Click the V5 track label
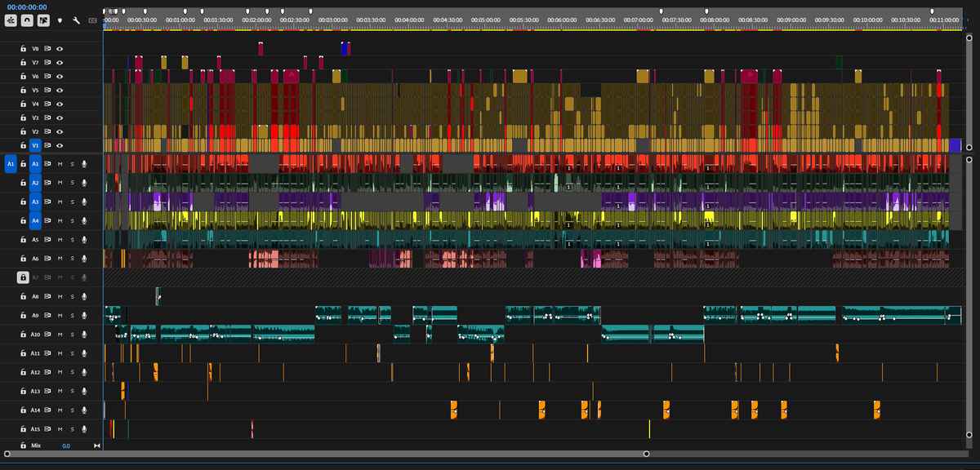 tap(35, 90)
